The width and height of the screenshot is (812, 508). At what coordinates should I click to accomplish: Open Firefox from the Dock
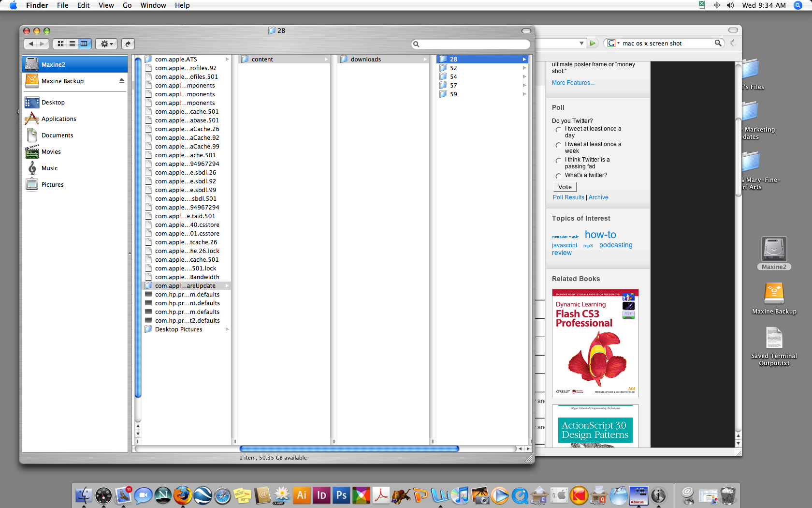pyautogui.click(x=183, y=495)
